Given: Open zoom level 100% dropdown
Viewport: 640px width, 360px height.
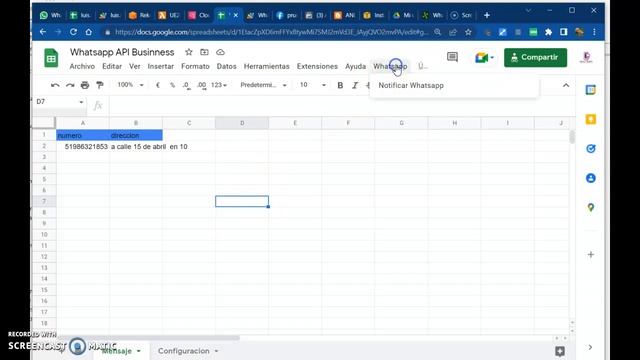Looking at the screenshot, I should 131,85.
